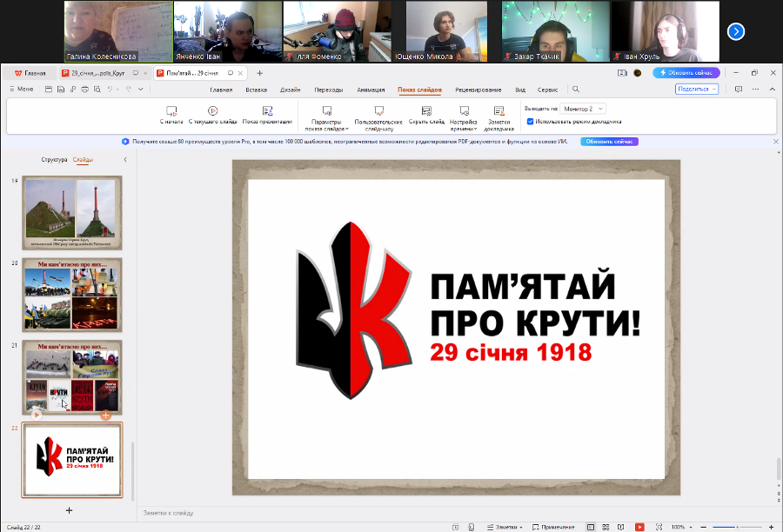Switch to the Сервис ribbon tab
The image size is (783, 532).
click(x=547, y=90)
